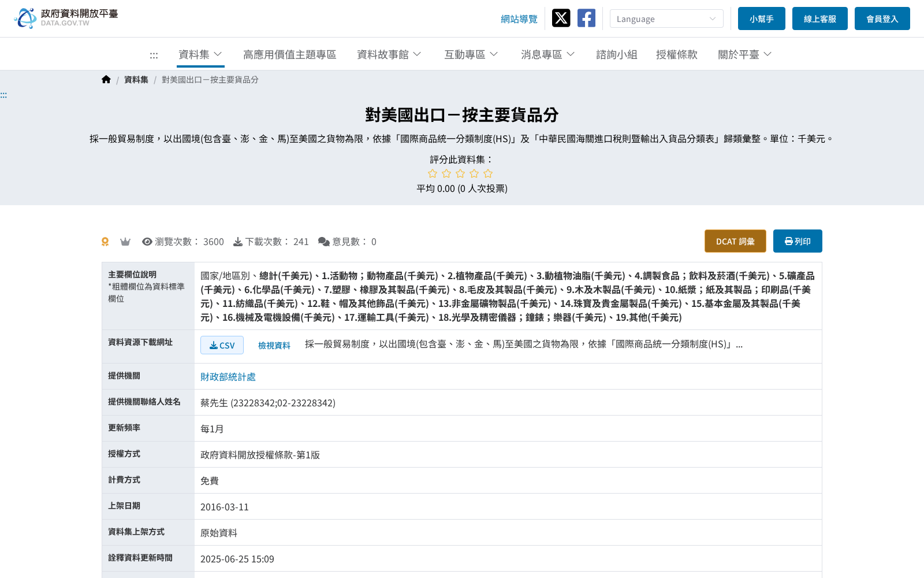Open the X (Twitter) social icon
Viewport: 924px width, 578px height.
tap(561, 18)
